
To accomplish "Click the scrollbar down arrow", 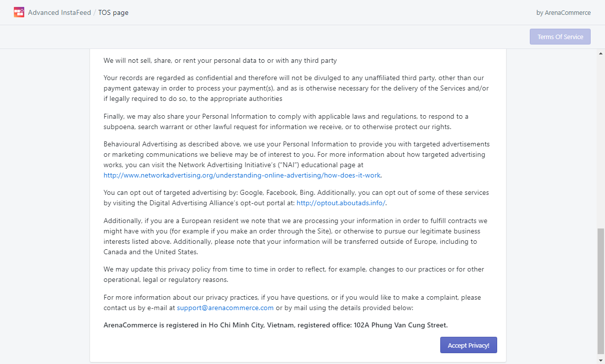I will point(601,360).
